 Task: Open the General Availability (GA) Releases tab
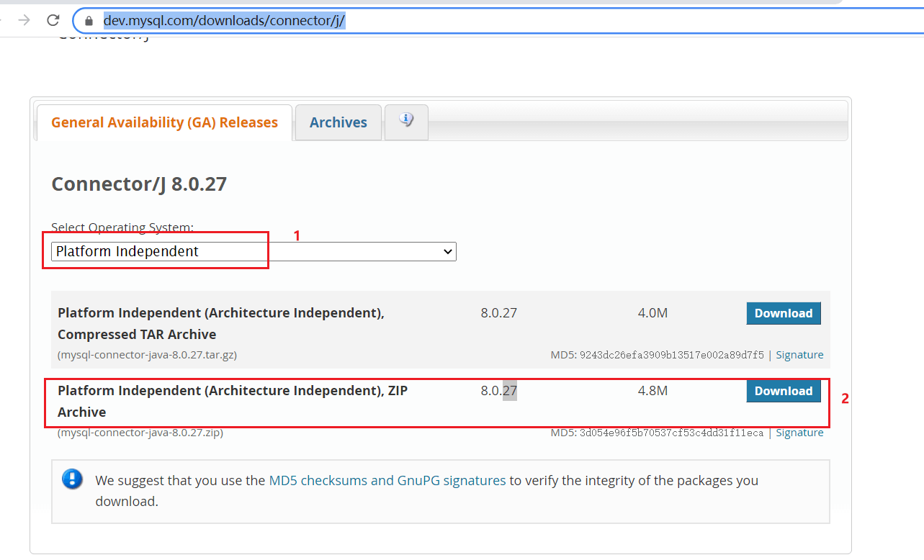click(164, 122)
